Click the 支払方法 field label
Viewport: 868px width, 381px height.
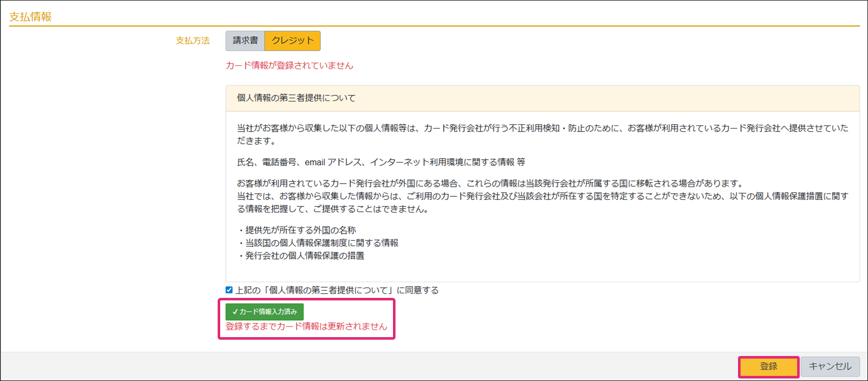193,41
